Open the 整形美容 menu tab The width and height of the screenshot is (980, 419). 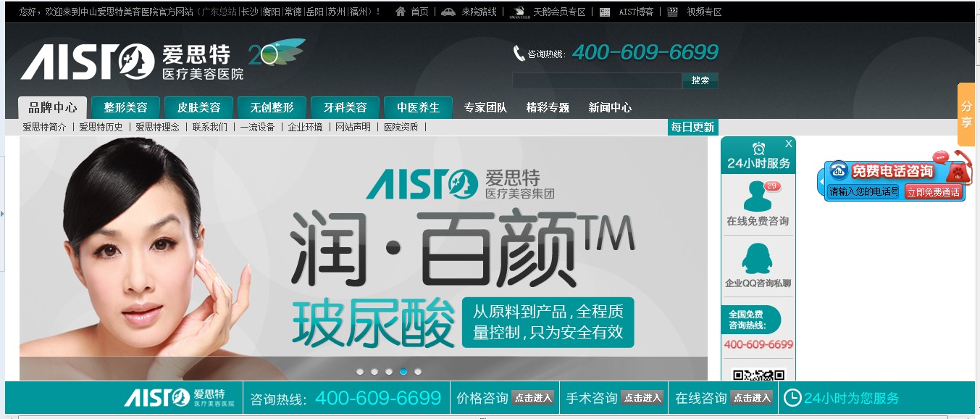(x=125, y=107)
